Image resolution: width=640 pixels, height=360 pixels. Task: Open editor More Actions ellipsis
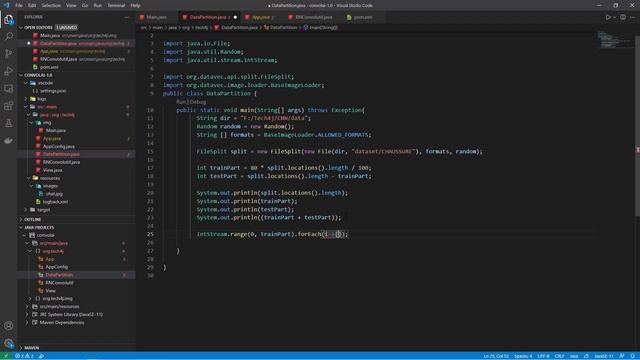[633, 17]
